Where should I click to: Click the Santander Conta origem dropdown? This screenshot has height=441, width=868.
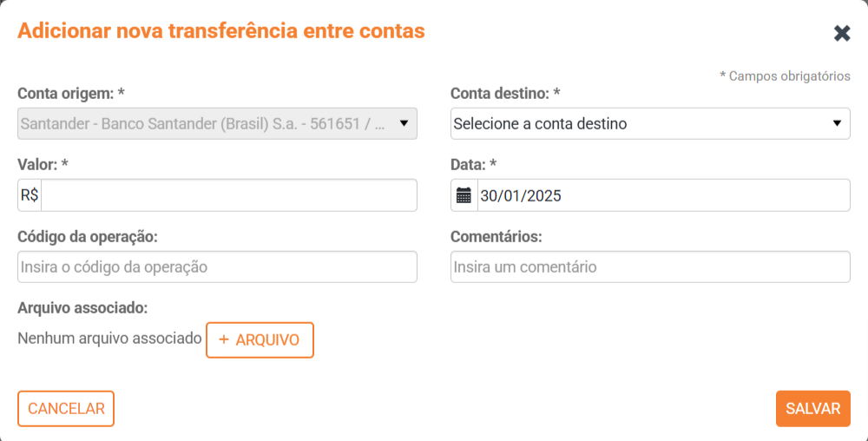pyautogui.click(x=204, y=123)
